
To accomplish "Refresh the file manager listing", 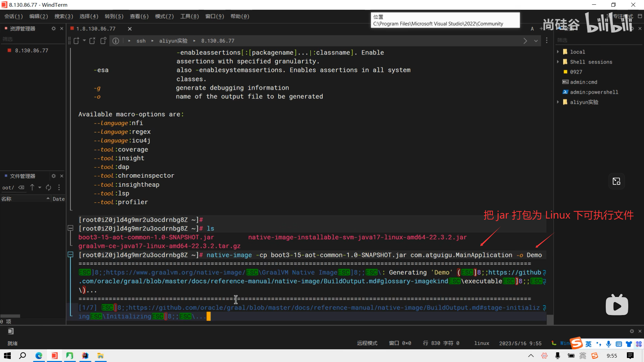I will point(49,187).
